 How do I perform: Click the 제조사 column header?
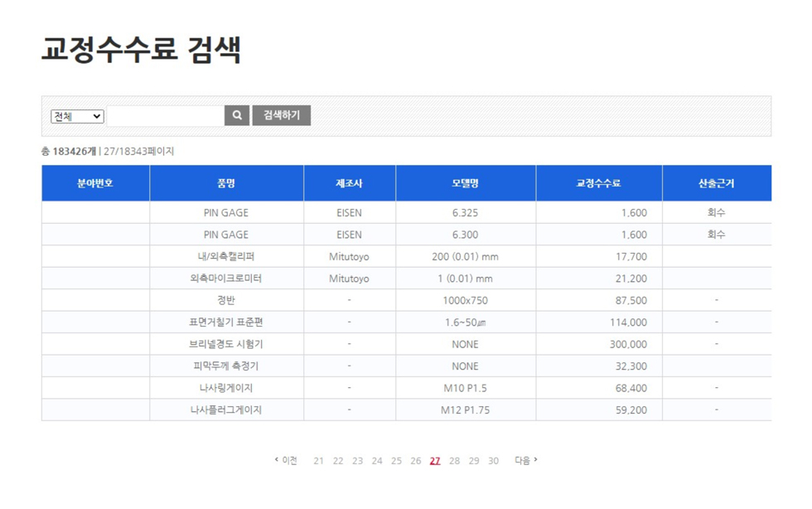350,183
